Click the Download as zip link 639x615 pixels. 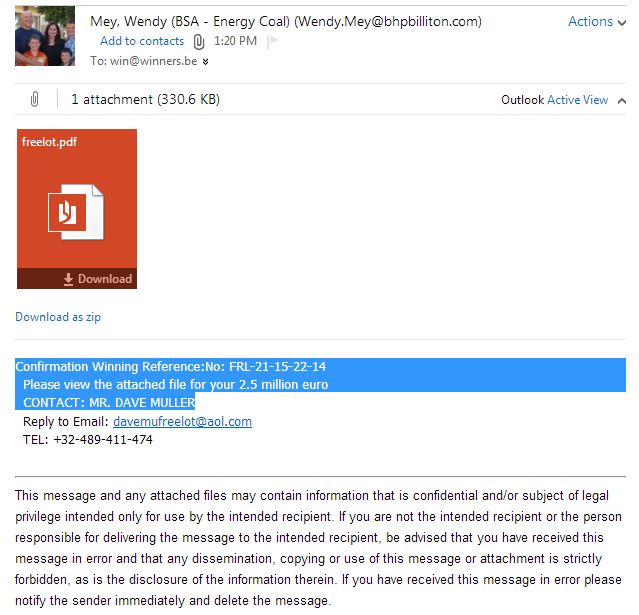[58, 317]
